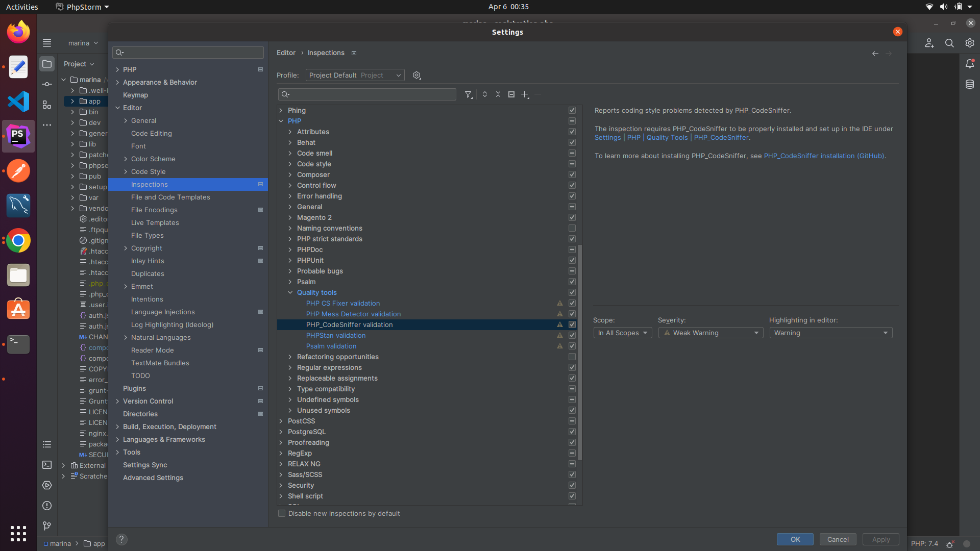Click Editor breadcrumb in header
Image resolution: width=980 pixels, height=551 pixels.
click(x=286, y=53)
